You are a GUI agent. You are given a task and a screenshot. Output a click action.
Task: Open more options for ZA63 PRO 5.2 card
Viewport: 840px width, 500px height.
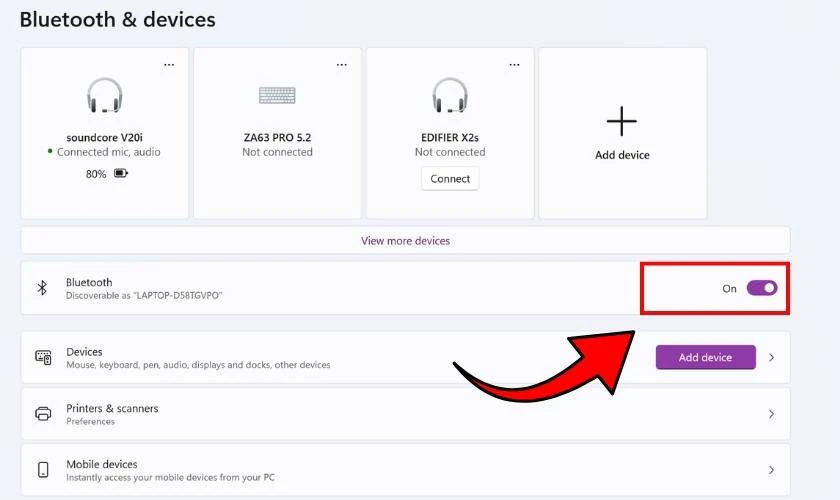341,64
